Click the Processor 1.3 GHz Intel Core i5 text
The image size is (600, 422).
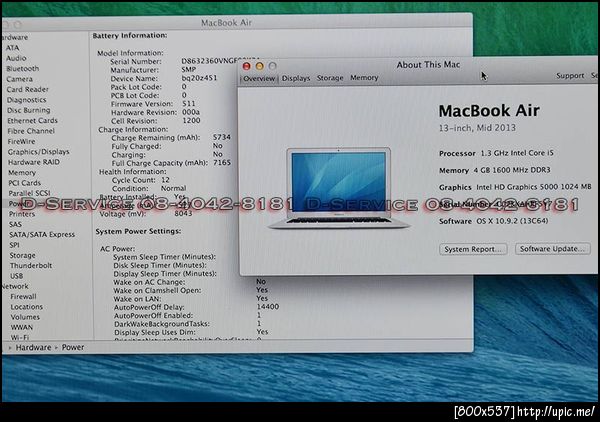[496, 153]
